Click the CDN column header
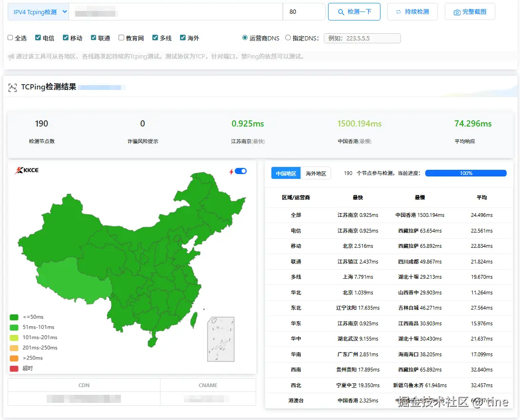 [x=84, y=386]
